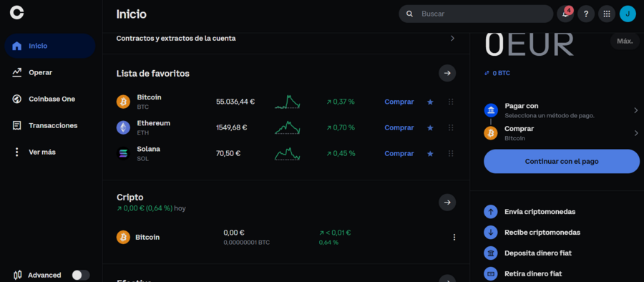This screenshot has width=644, height=282.
Task: Expand the Pagar con payment method selector
Action: pyautogui.click(x=561, y=110)
